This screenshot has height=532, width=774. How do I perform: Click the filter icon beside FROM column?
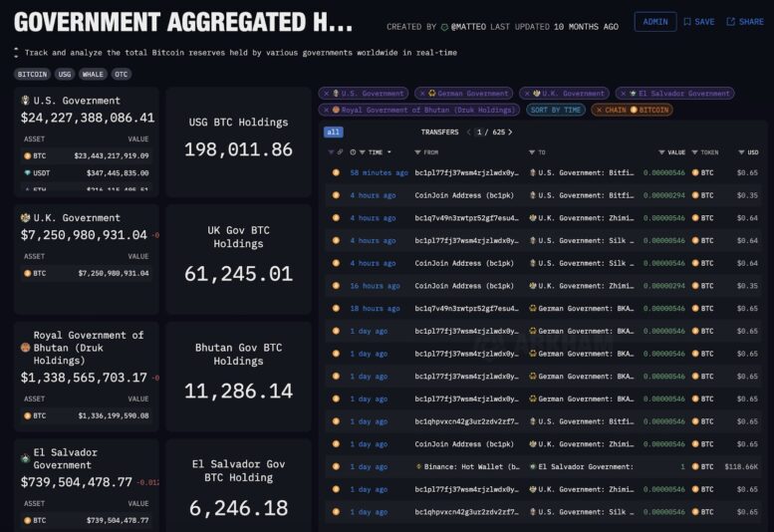tap(418, 152)
